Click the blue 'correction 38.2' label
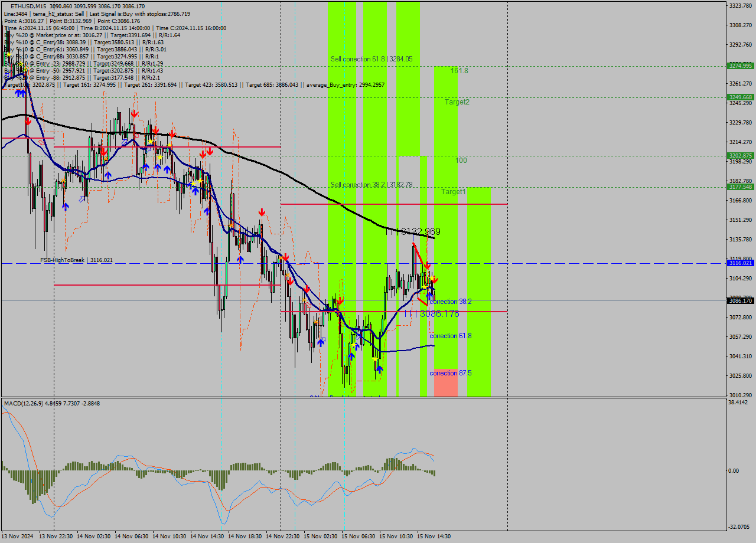 451,302
